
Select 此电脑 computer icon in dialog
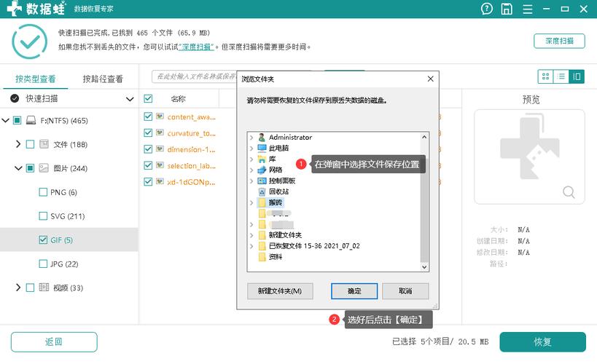262,148
